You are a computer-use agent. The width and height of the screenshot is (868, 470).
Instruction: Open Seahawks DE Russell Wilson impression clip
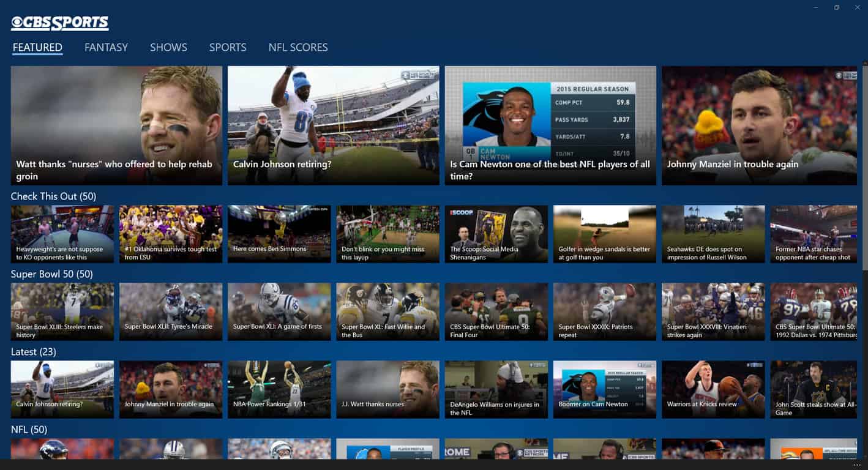tap(713, 234)
